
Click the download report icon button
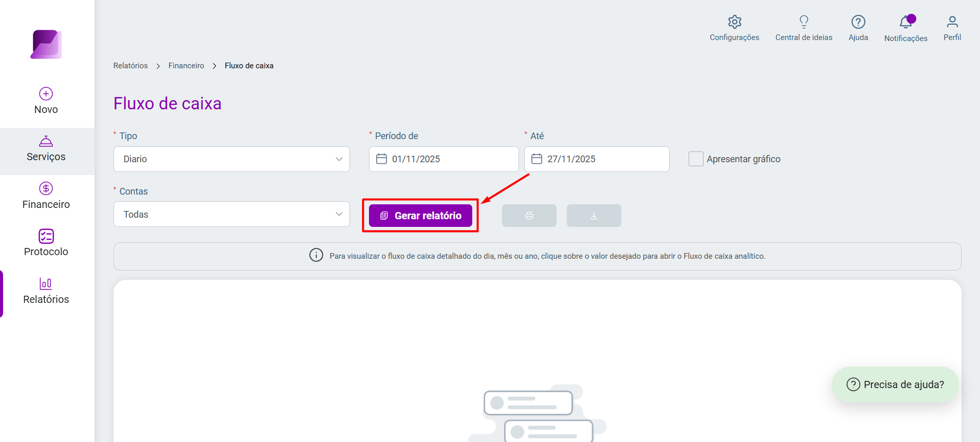pos(594,216)
